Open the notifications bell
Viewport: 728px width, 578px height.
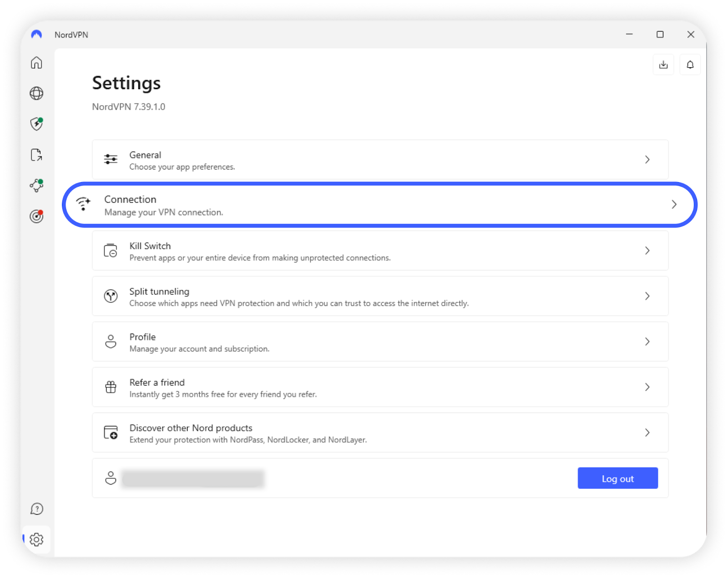pyautogui.click(x=690, y=65)
